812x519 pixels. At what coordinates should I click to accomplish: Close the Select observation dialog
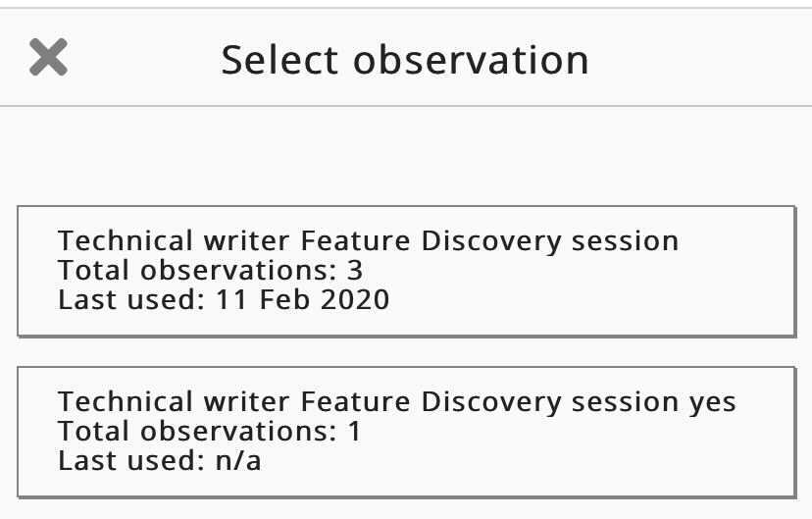pyautogui.click(x=48, y=58)
